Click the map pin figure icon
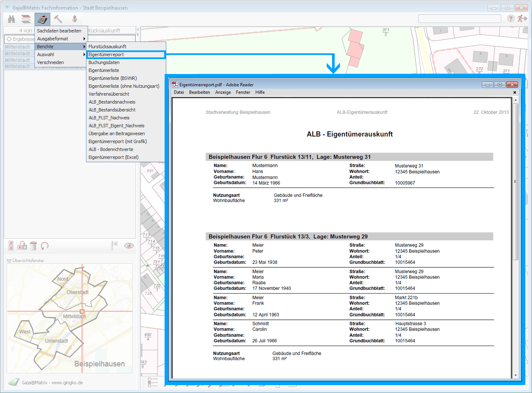This screenshot has width=532, height=393. click(74, 19)
